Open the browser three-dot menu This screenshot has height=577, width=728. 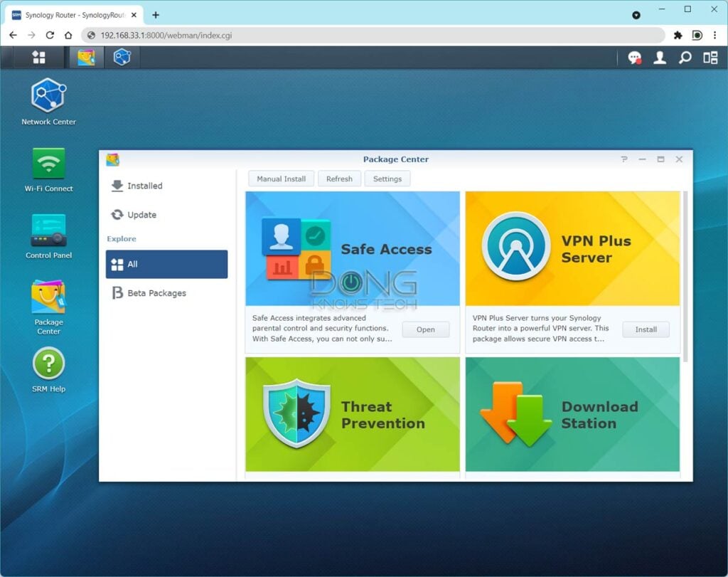point(715,36)
